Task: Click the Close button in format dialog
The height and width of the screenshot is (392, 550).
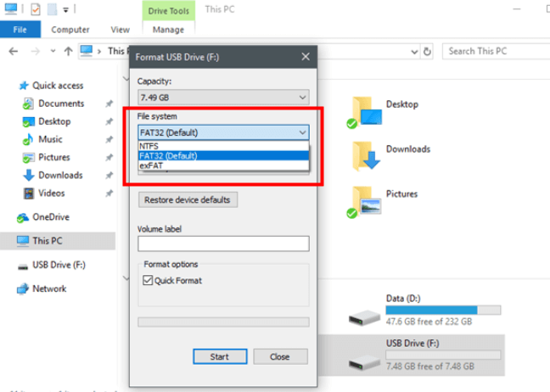Action: (280, 356)
